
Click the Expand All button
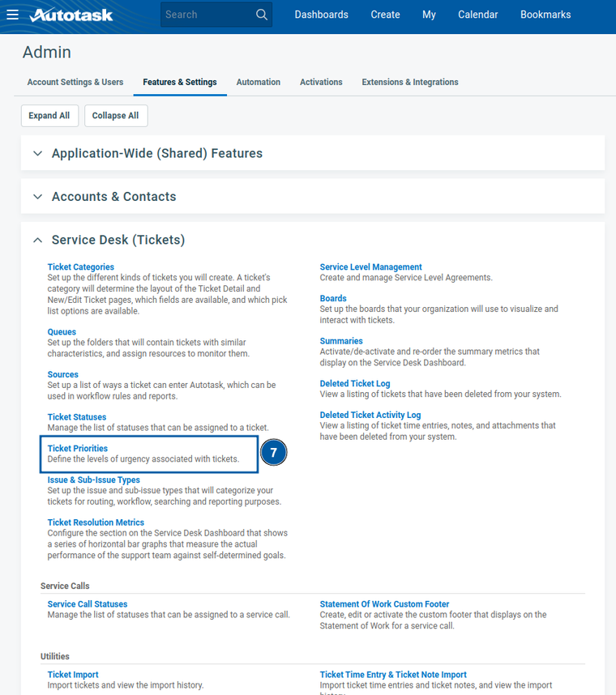point(49,116)
